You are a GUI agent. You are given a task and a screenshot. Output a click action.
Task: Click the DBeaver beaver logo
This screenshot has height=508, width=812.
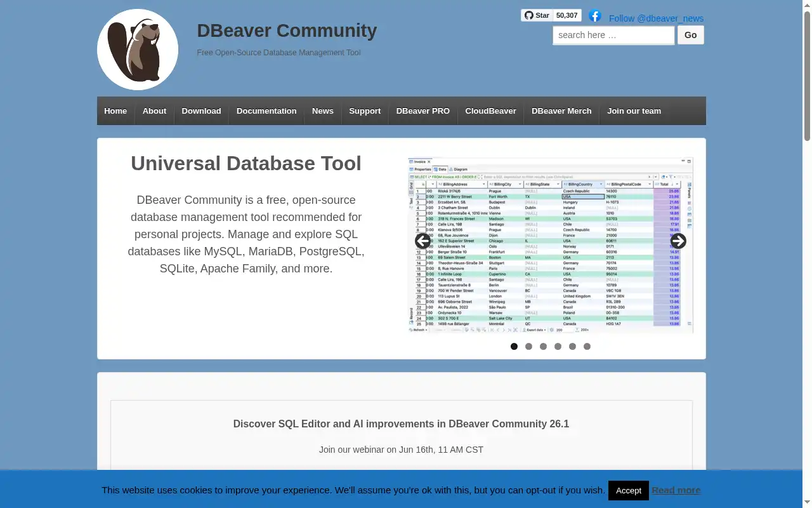point(138,50)
